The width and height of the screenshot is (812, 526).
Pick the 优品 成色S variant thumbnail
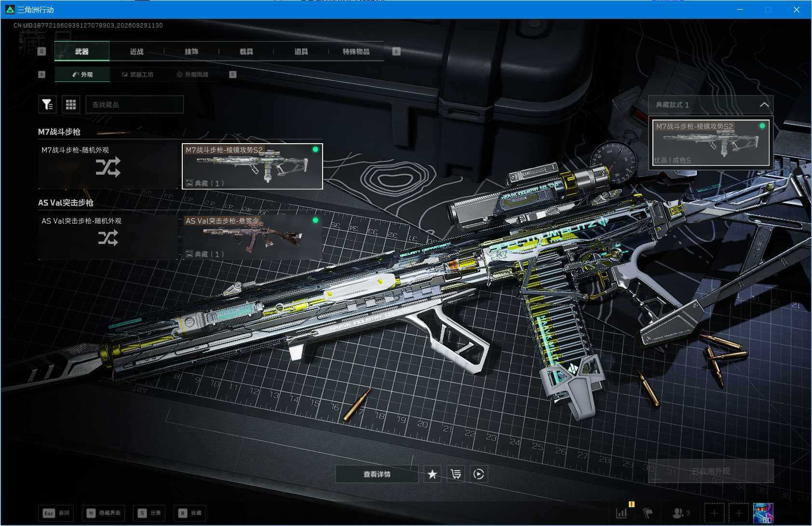(x=711, y=143)
